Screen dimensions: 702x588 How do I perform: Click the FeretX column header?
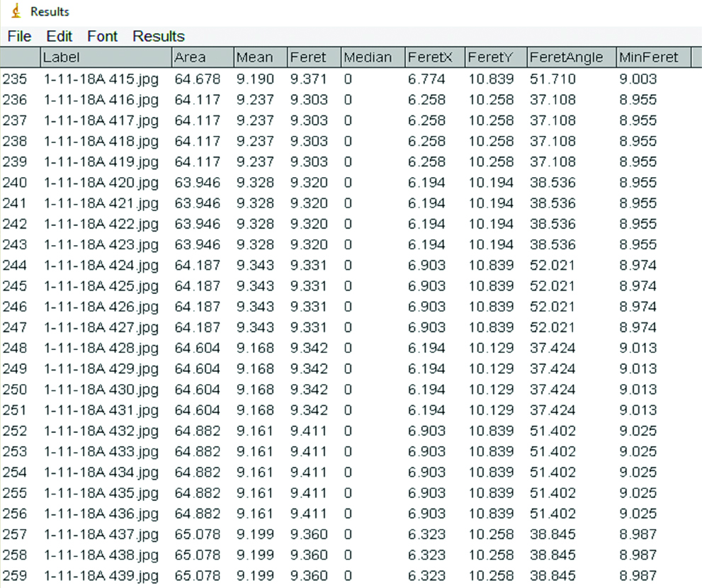434,57
